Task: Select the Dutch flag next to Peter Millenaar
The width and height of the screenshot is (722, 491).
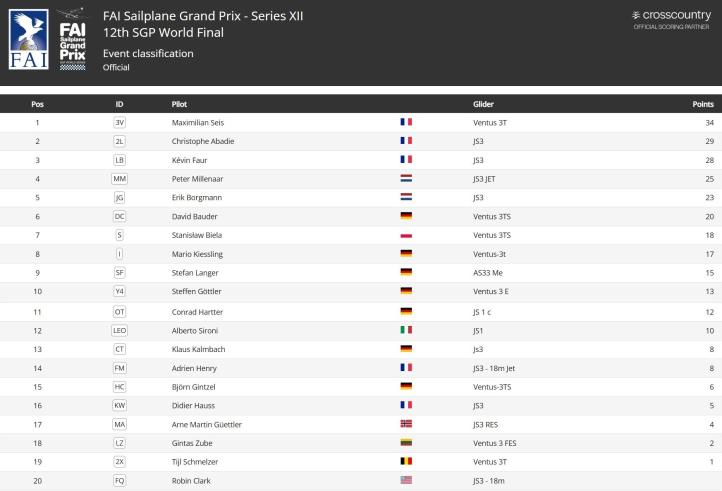Action: (406, 178)
